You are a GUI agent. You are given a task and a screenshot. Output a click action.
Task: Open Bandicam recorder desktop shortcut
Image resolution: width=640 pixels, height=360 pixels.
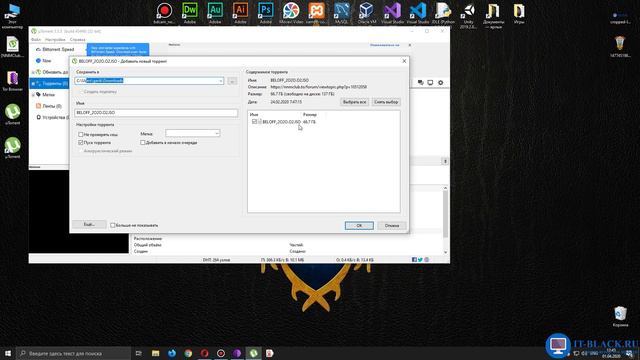point(164,12)
